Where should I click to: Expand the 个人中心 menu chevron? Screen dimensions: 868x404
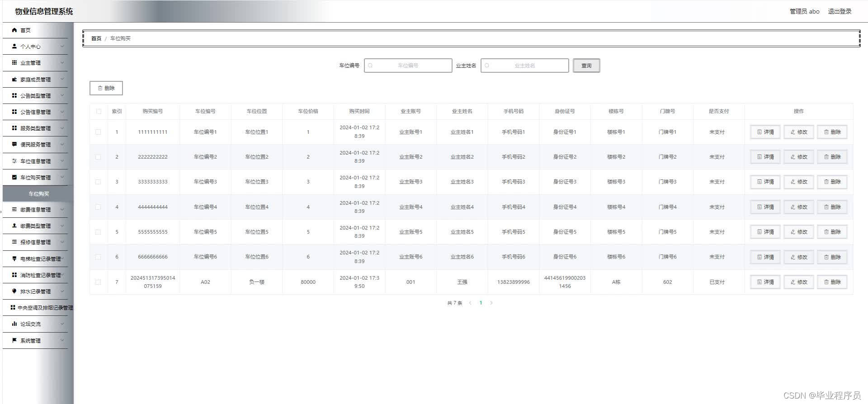[62, 47]
